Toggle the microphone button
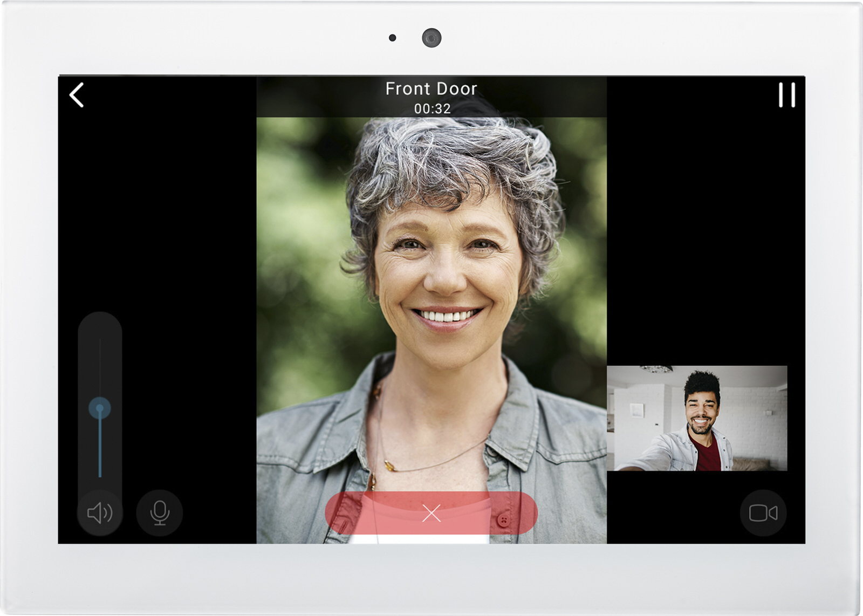 coord(159,512)
